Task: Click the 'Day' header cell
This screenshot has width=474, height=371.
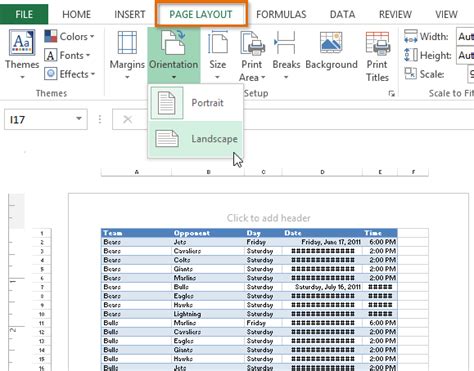Action: pos(263,233)
